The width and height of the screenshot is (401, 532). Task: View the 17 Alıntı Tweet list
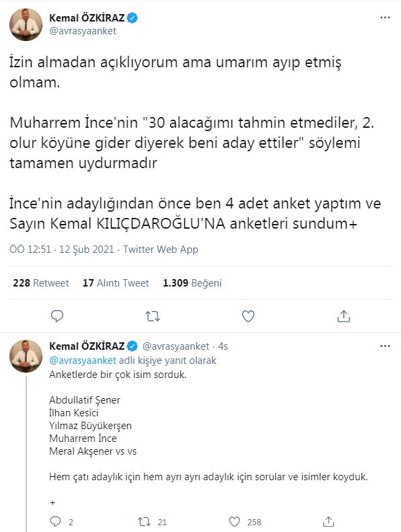tap(116, 283)
